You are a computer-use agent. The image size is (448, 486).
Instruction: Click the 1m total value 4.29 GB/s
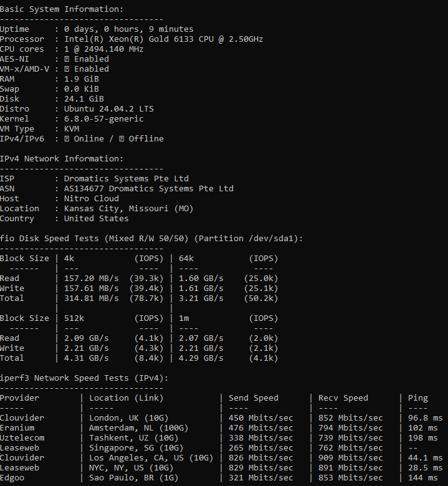point(201,358)
